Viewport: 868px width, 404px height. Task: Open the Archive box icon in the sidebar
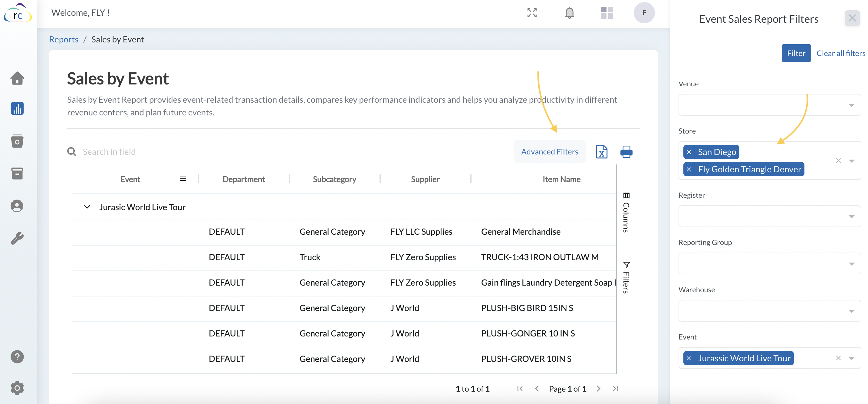17,173
